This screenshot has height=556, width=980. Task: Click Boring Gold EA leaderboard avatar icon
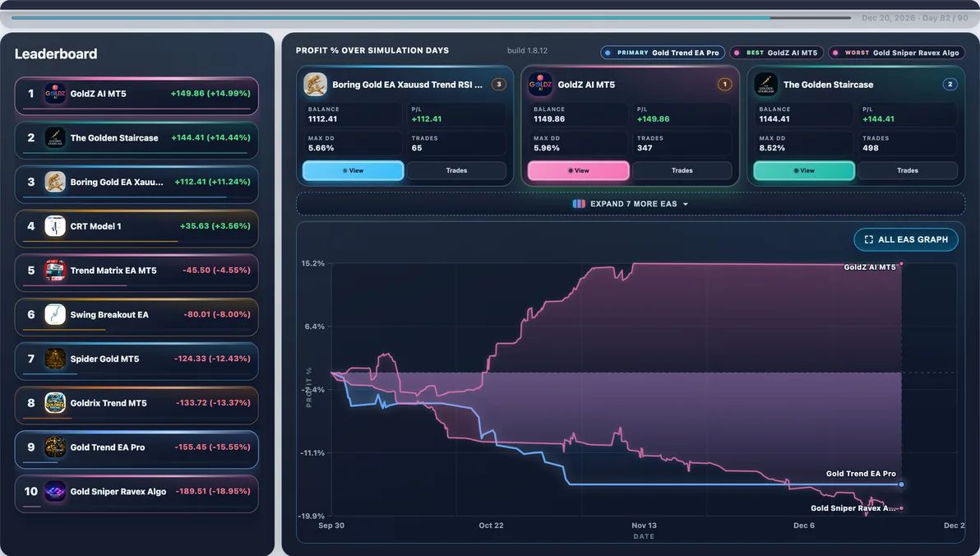tap(55, 182)
